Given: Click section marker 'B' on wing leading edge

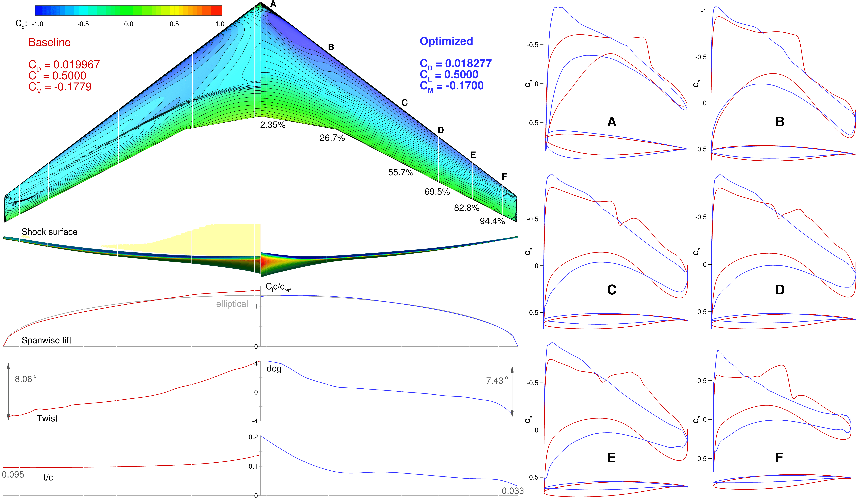Looking at the screenshot, I should point(331,47).
